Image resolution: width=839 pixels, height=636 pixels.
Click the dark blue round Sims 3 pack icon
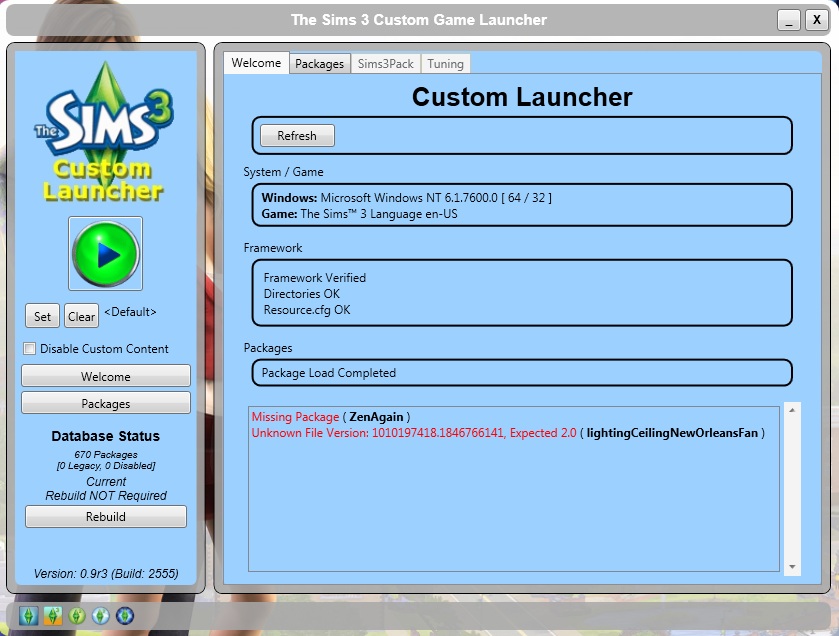coord(125,616)
